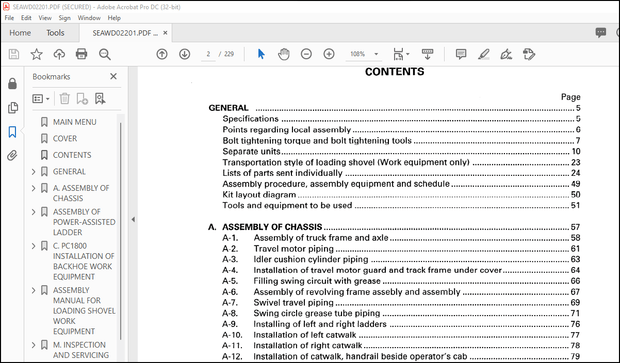This screenshot has height=363, width=620.
Task: Expand M. INSPECTION AND SERVICING bookmark
Action: coord(34,345)
